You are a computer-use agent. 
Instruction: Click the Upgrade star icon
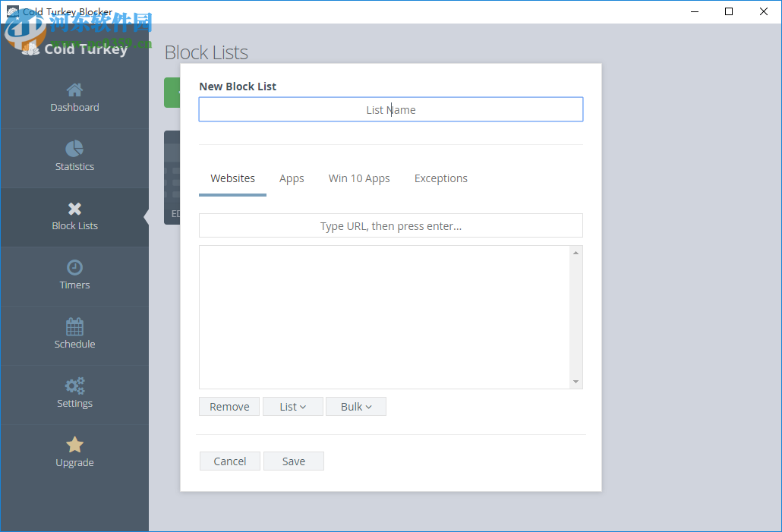74,445
